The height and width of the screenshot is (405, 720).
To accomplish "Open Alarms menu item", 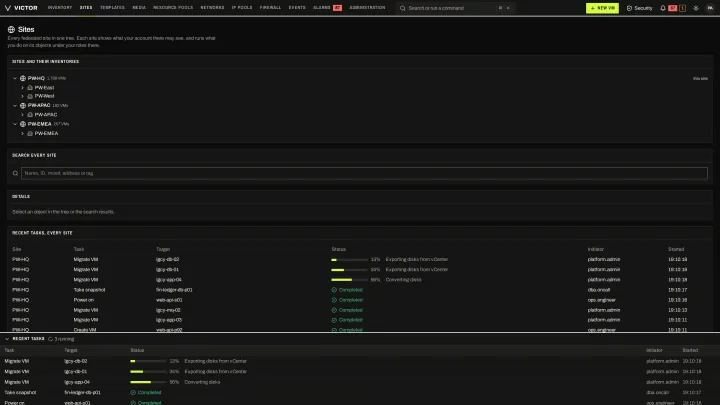I will pyautogui.click(x=327, y=8).
